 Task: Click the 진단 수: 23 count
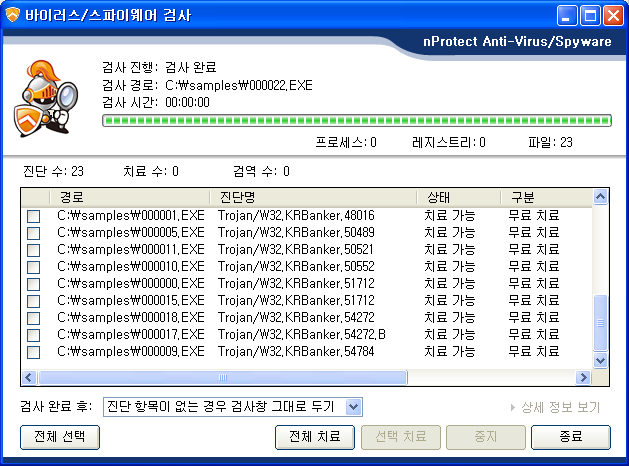(53, 172)
